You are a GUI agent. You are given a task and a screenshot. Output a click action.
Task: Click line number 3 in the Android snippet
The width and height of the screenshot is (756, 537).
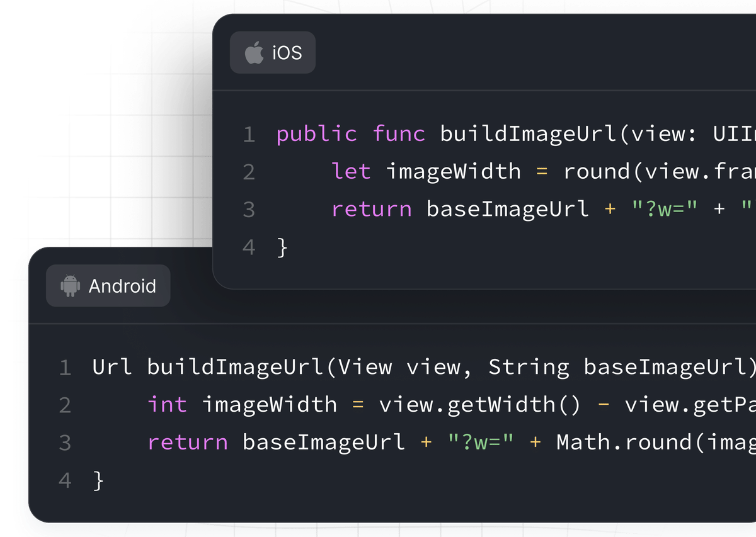point(65,443)
